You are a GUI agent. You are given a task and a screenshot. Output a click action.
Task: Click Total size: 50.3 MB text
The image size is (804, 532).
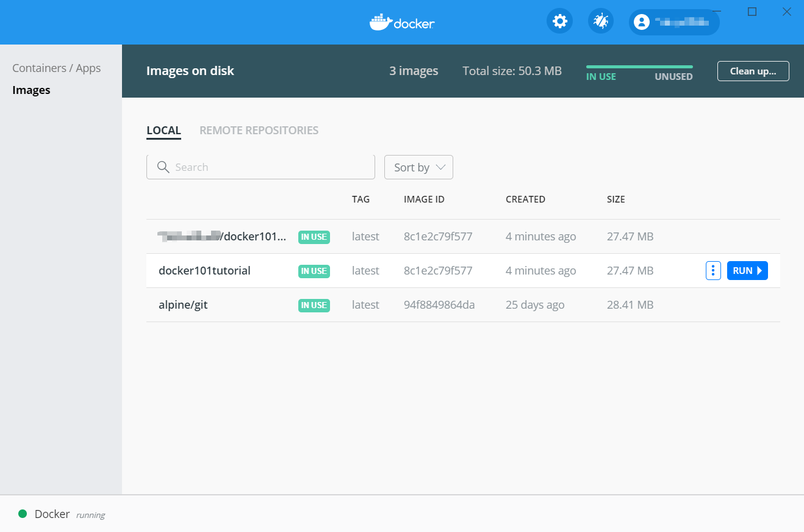tap(512, 71)
